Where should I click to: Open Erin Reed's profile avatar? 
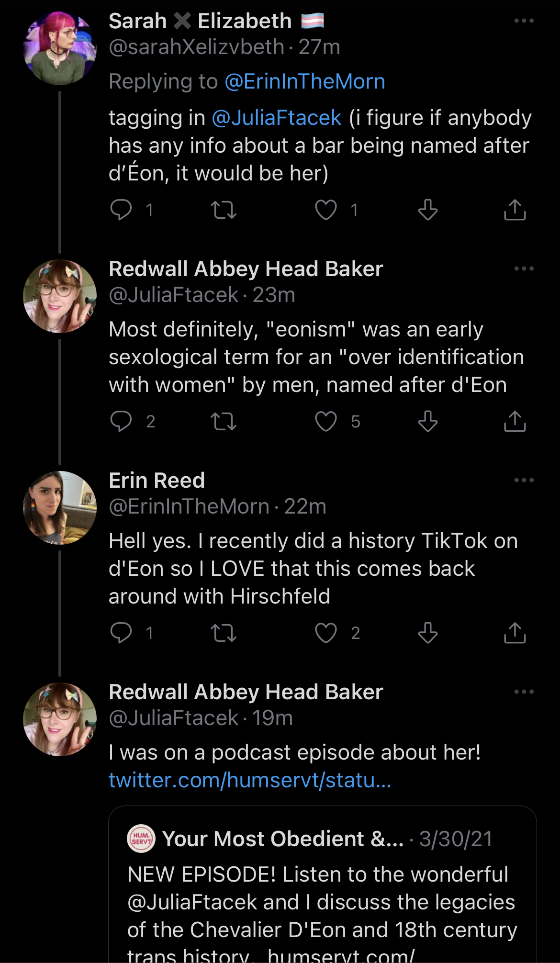pyautogui.click(x=60, y=508)
